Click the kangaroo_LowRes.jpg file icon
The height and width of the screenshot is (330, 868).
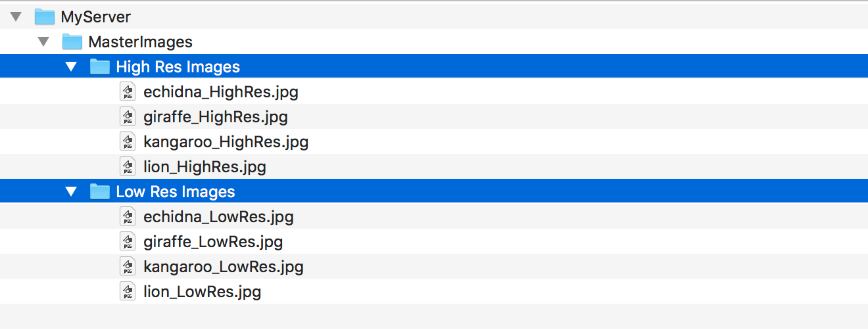pyautogui.click(x=128, y=266)
